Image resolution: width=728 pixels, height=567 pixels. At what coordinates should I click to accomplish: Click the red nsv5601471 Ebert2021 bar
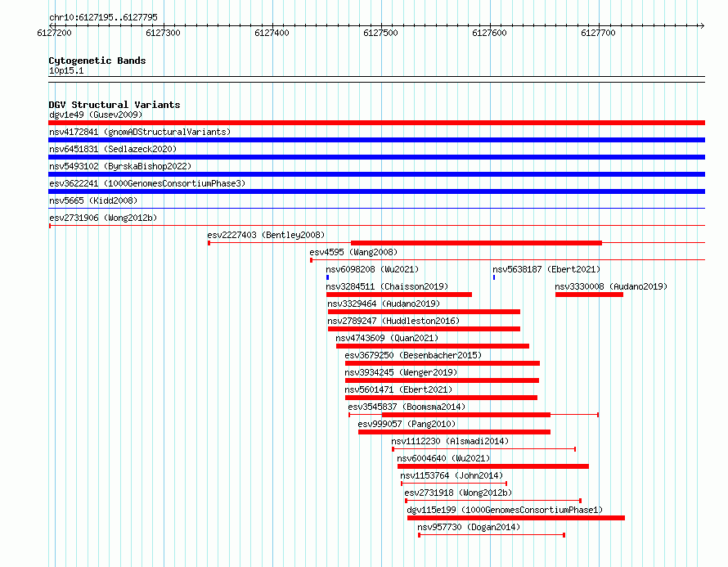tap(441, 398)
